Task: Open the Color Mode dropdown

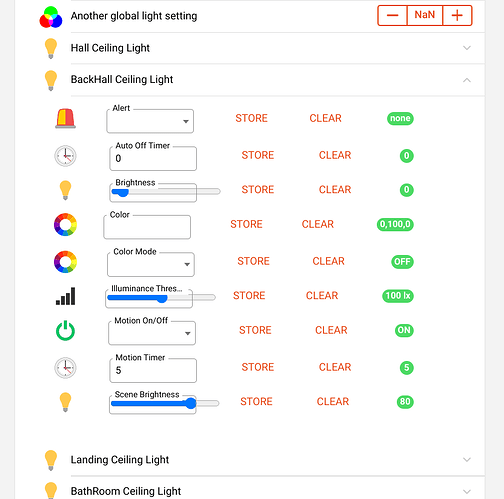Action: click(151, 264)
